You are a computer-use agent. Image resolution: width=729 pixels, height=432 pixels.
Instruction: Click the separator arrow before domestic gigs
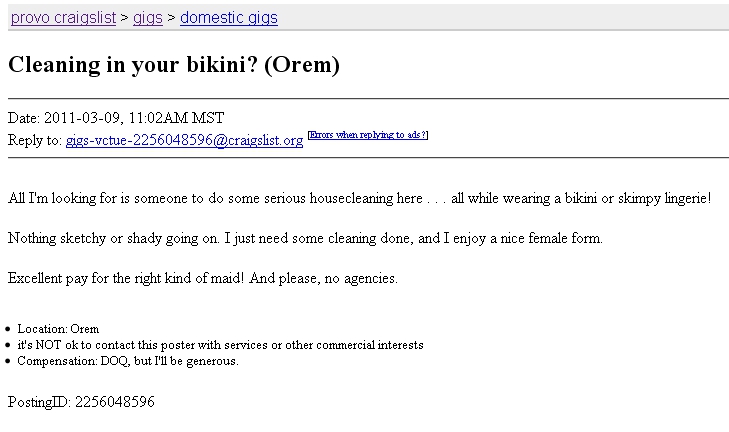pos(172,18)
